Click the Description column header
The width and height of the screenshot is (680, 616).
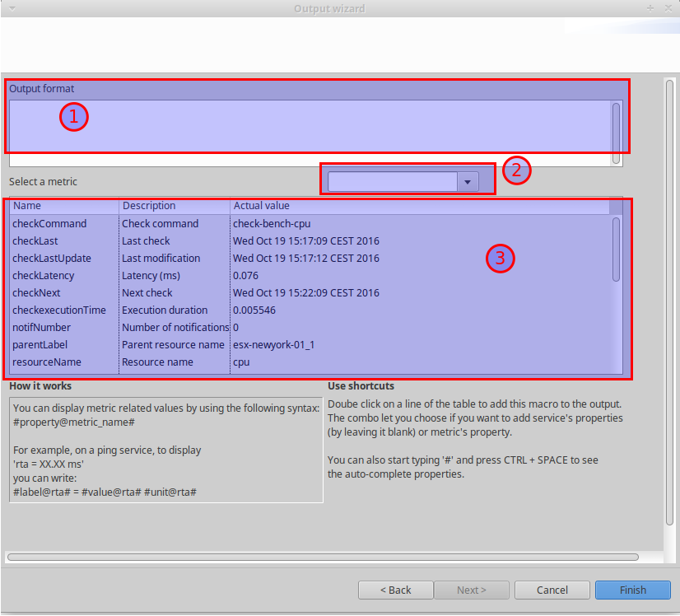coord(173,205)
